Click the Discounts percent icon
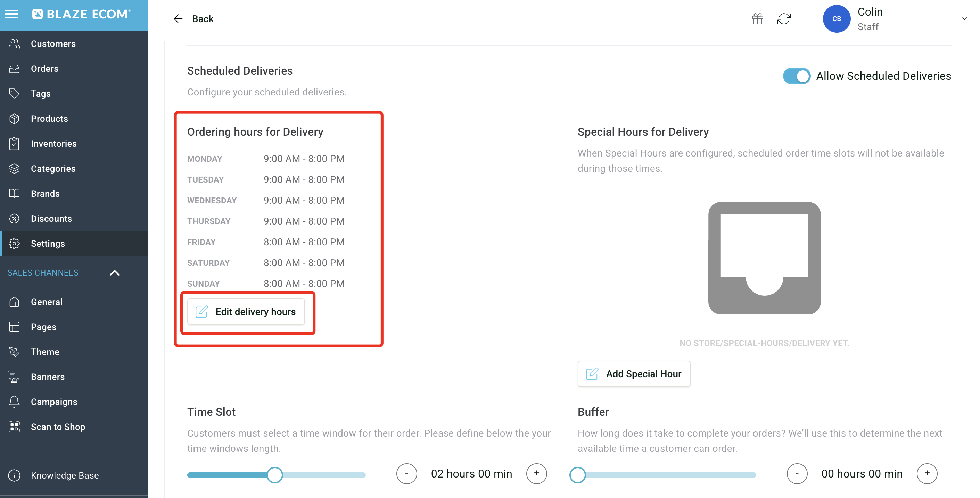980x498 pixels. [x=14, y=219]
